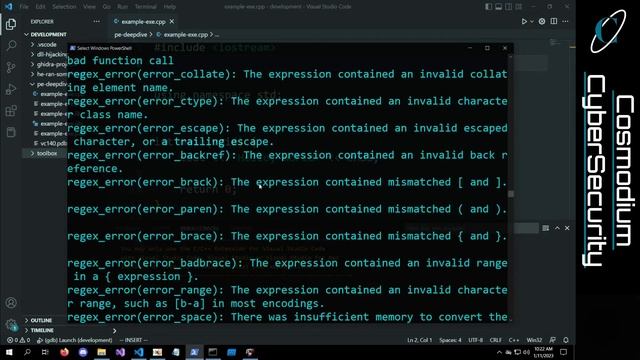Run the C++ file with the play button

pos(524,22)
